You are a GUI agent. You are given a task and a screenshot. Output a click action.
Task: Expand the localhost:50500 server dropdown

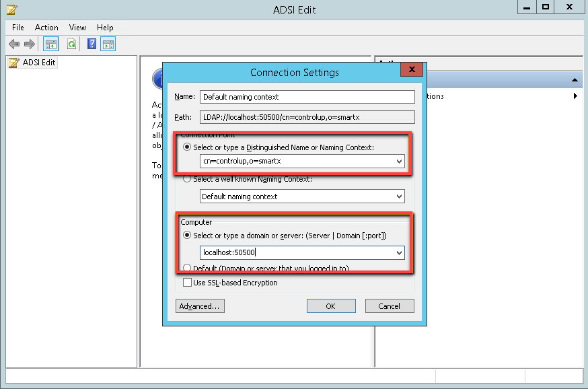pos(399,252)
